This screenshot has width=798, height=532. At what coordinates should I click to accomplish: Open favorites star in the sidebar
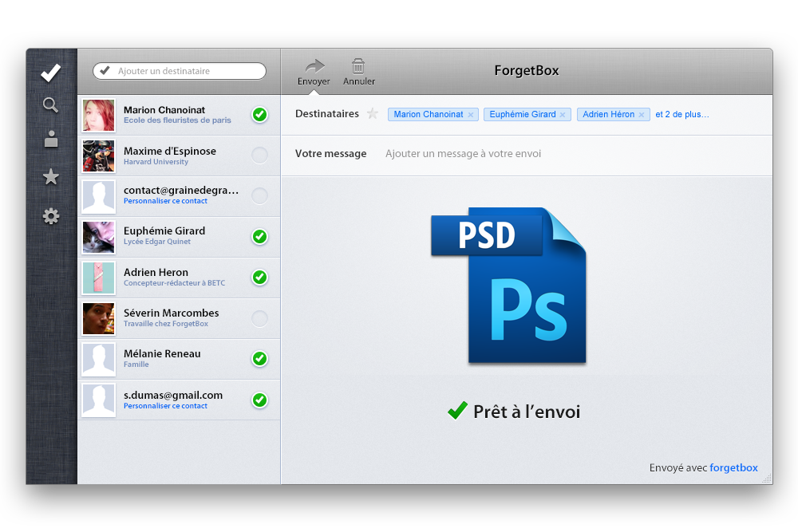(51, 177)
